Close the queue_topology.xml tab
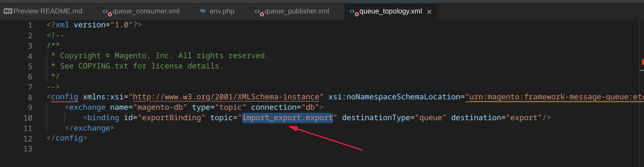 pyautogui.click(x=429, y=12)
